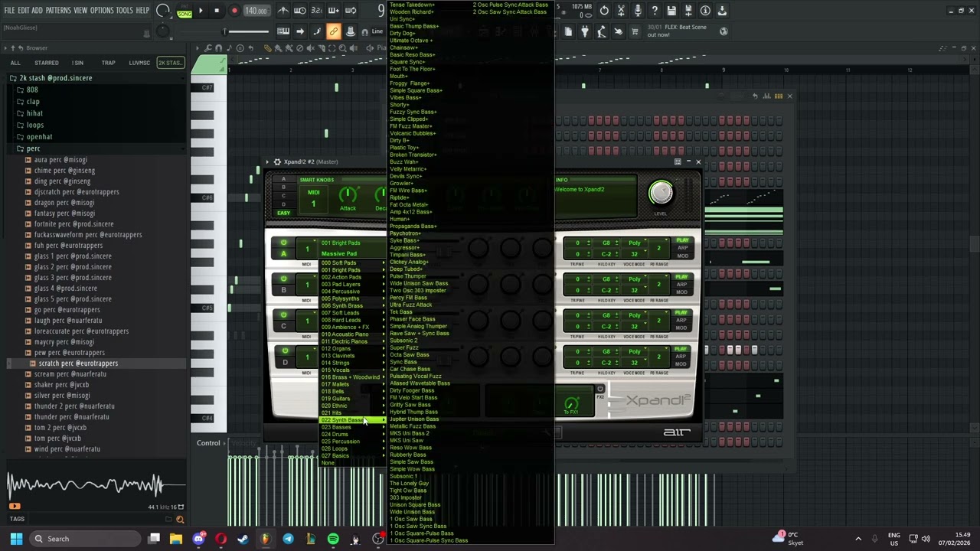Screen dimensions: 980x551
Task: Select part A in the smart knobs selector
Action: click(283, 179)
